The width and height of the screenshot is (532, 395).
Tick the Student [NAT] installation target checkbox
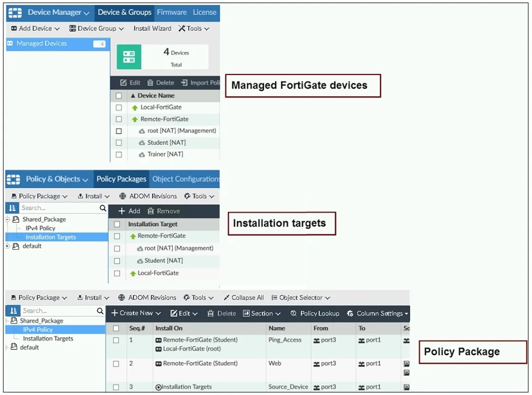pyautogui.click(x=117, y=261)
